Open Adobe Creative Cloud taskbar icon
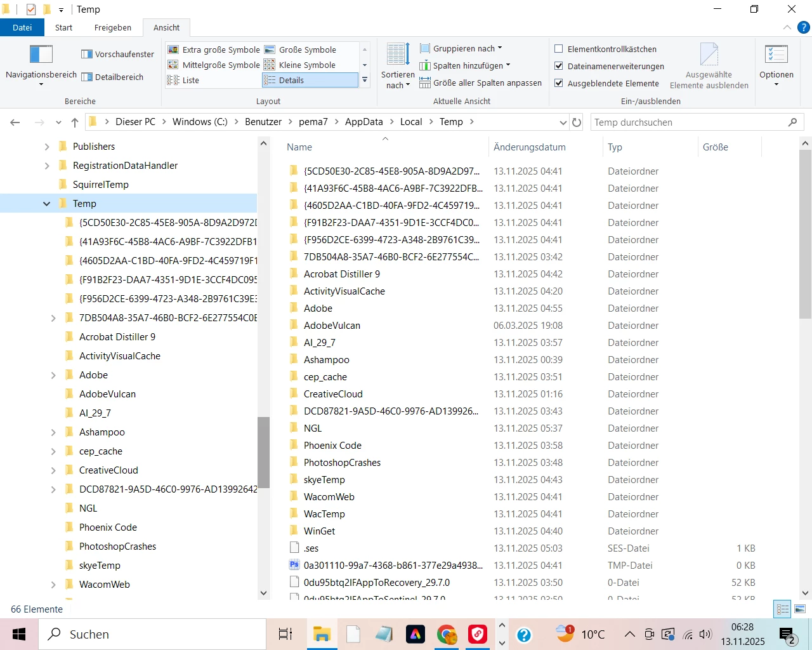This screenshot has width=812, height=650. [416, 634]
